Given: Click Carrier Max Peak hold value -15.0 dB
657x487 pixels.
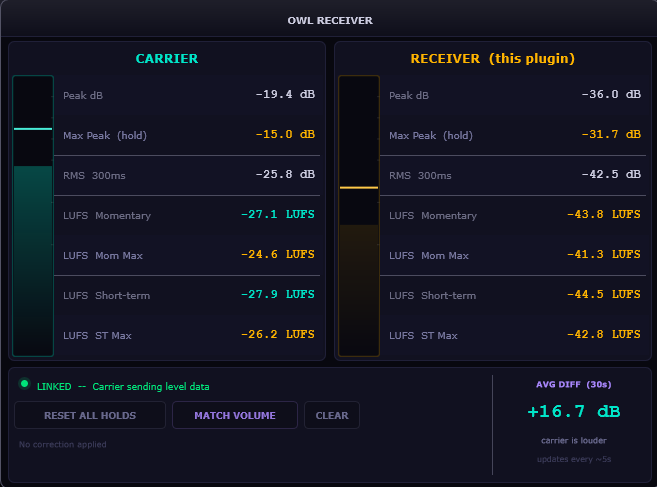Looking at the screenshot, I should coord(284,135).
